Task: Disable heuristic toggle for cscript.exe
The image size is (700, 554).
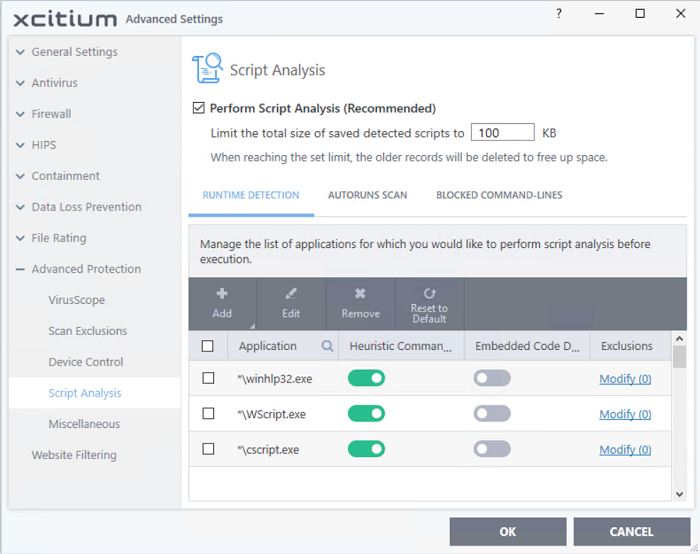Action: [x=367, y=449]
